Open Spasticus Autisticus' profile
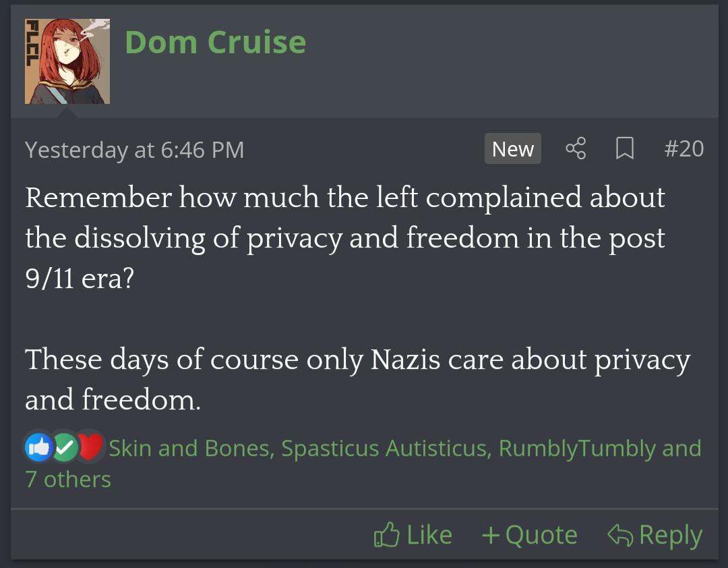This screenshot has width=728, height=568. 385,448
